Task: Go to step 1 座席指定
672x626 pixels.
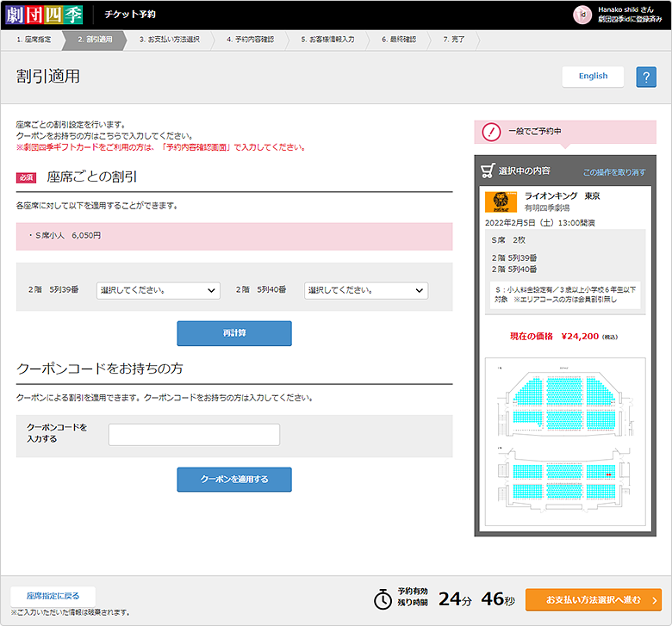Action: [34, 40]
